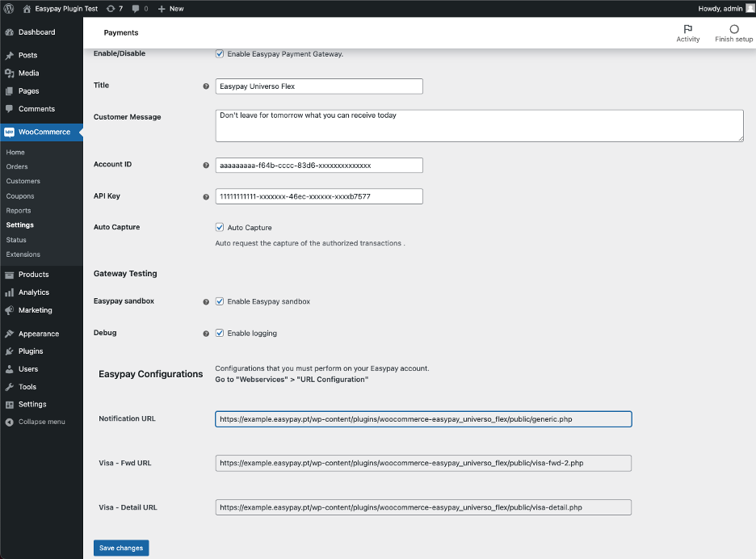Click the plus New icon in admin bar
This screenshot has width=756, height=559.
tap(162, 9)
